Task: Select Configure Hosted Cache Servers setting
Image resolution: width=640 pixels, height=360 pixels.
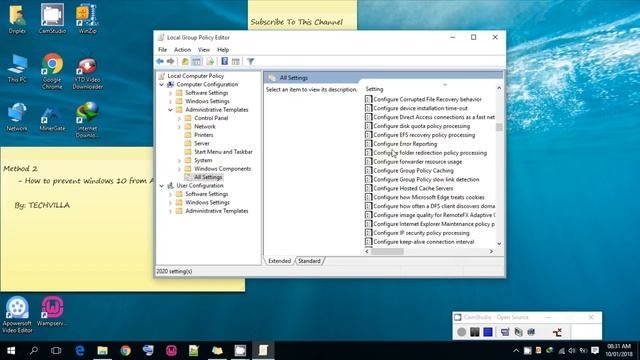Action: click(x=413, y=189)
